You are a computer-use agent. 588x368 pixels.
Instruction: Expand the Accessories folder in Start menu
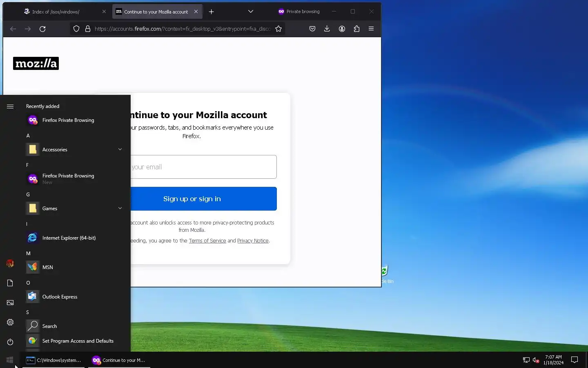coord(75,150)
